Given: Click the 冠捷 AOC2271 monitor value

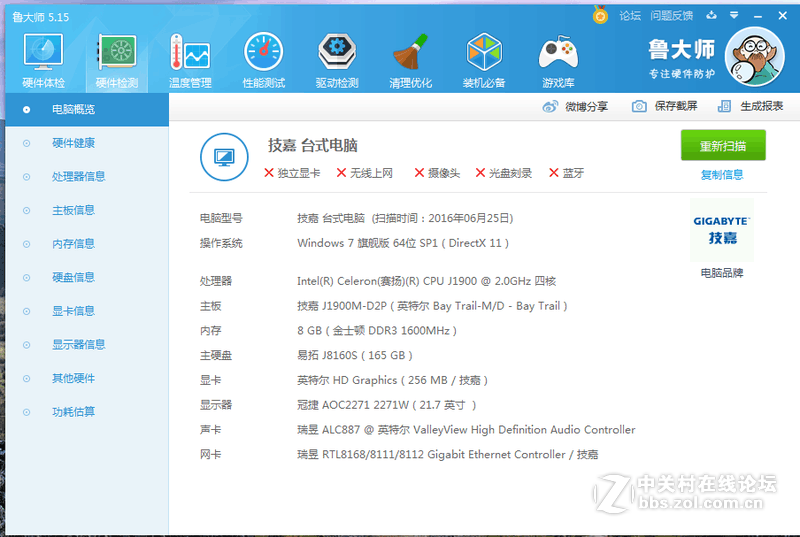Looking at the screenshot, I should pos(387,405).
